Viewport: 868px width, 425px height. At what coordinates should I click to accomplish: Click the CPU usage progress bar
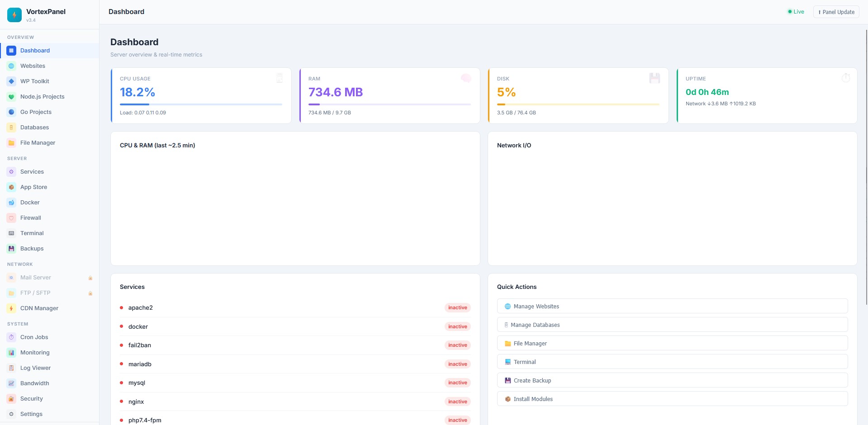coord(201,104)
